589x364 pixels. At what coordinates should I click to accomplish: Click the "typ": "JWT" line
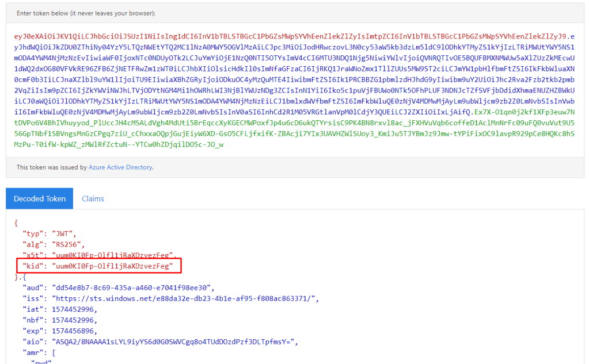(49, 233)
